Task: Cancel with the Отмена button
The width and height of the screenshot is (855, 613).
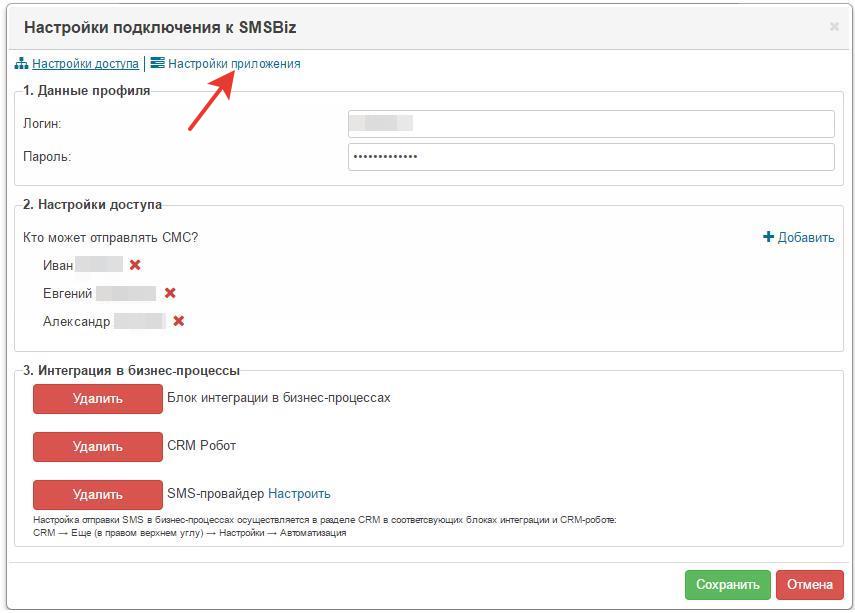Action: (x=809, y=585)
